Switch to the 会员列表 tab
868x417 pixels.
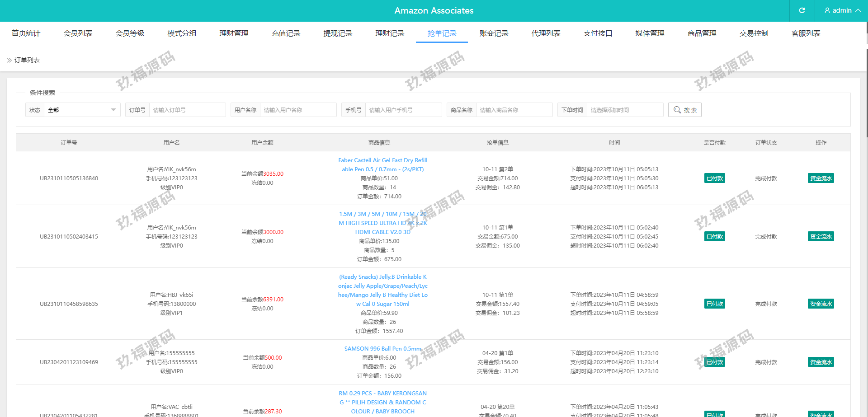78,33
